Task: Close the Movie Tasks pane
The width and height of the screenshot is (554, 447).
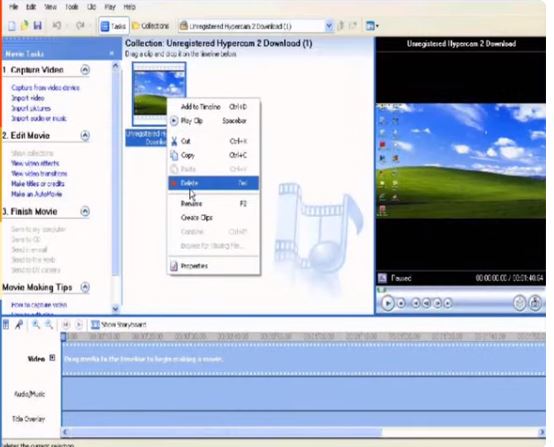Action: 112,53
